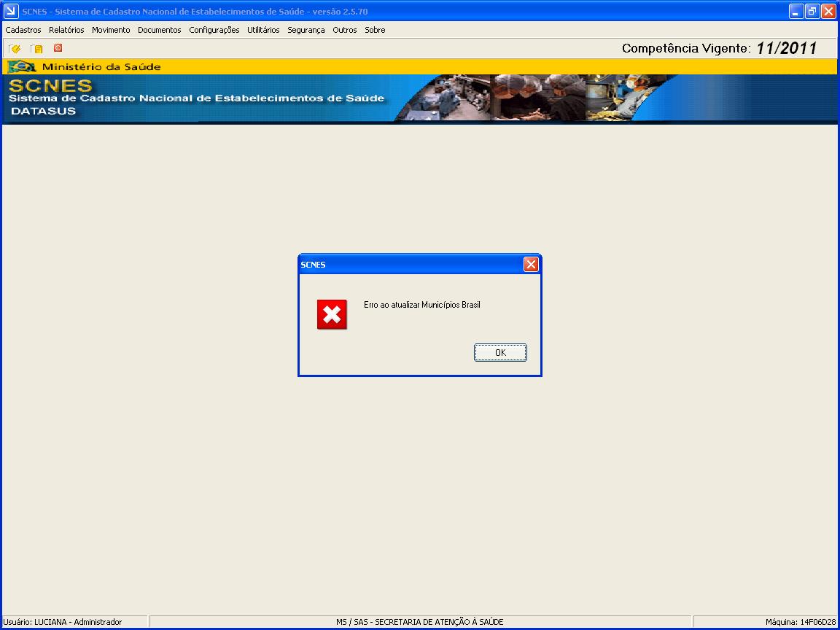Open the Documentos menu

(159, 30)
